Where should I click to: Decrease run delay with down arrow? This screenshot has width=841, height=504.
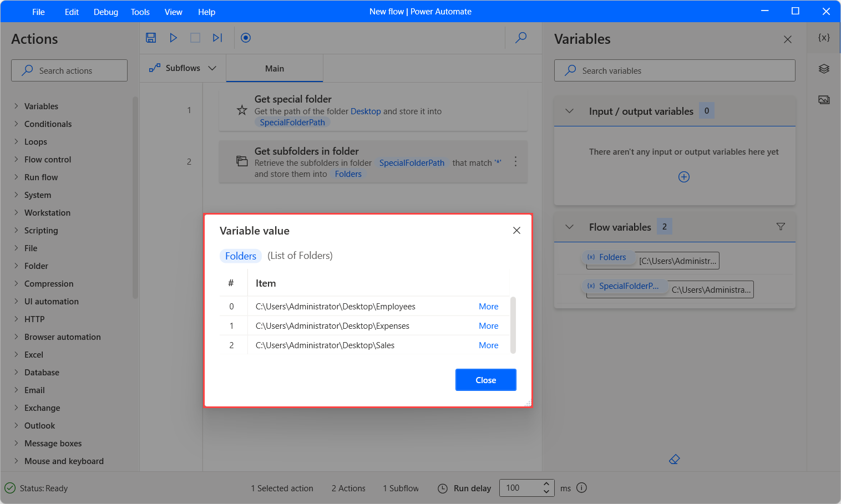click(546, 492)
